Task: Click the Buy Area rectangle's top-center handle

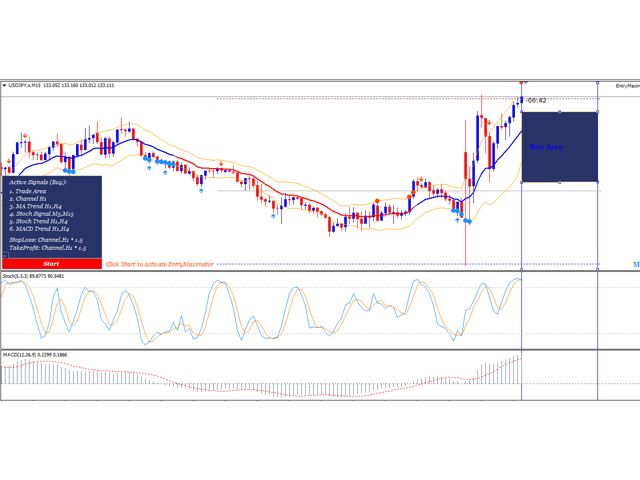Action: click(560, 112)
